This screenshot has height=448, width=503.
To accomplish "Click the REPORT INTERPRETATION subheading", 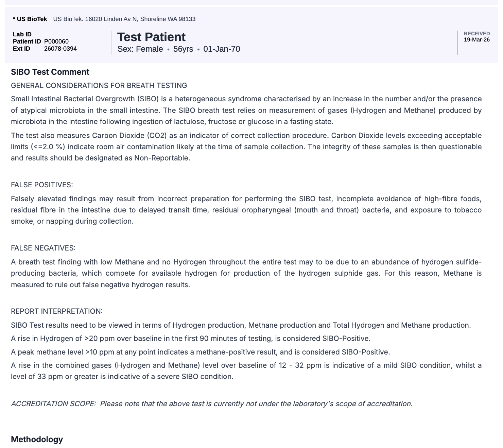I will tap(57, 311).
